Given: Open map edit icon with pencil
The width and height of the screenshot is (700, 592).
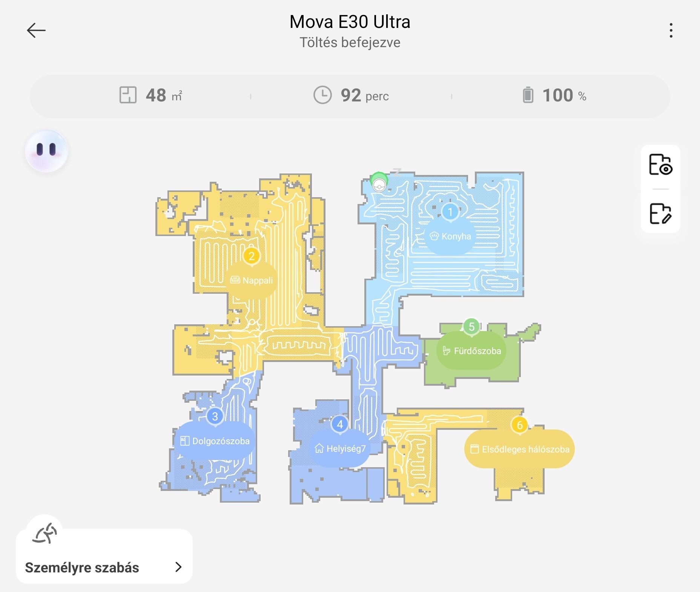Looking at the screenshot, I should [660, 213].
